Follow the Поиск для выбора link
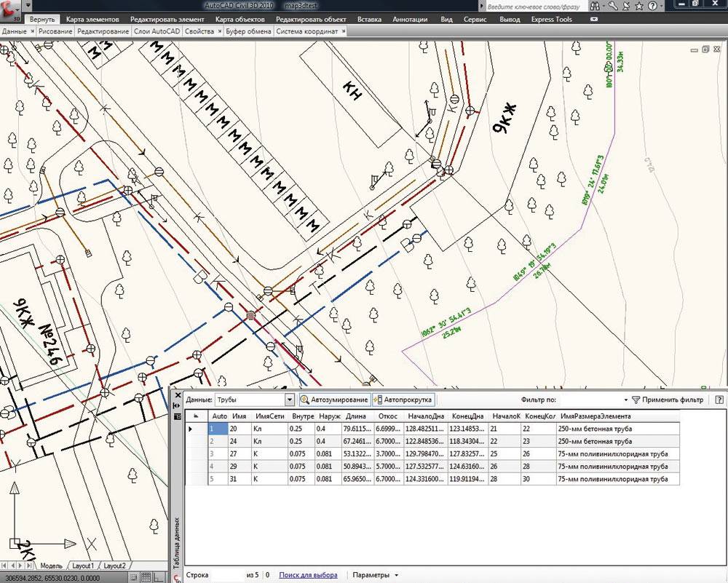Image resolution: width=728 pixels, height=583 pixels. tap(308, 575)
